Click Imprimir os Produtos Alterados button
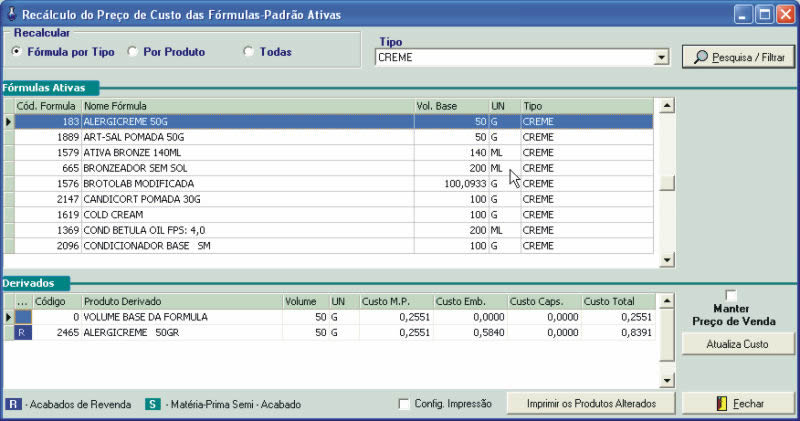This screenshot has height=421, width=800. pyautogui.click(x=591, y=404)
